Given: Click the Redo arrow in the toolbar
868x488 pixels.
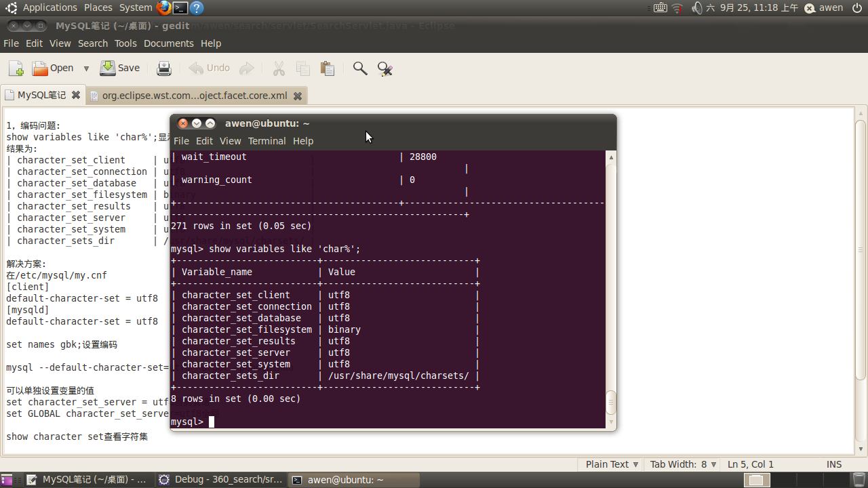Looking at the screenshot, I should [247, 68].
